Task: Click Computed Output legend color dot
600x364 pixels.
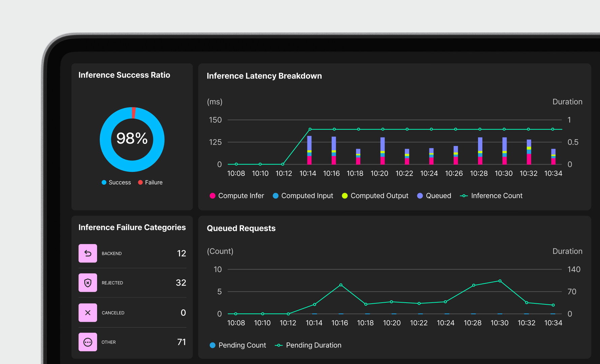Action: [344, 196]
